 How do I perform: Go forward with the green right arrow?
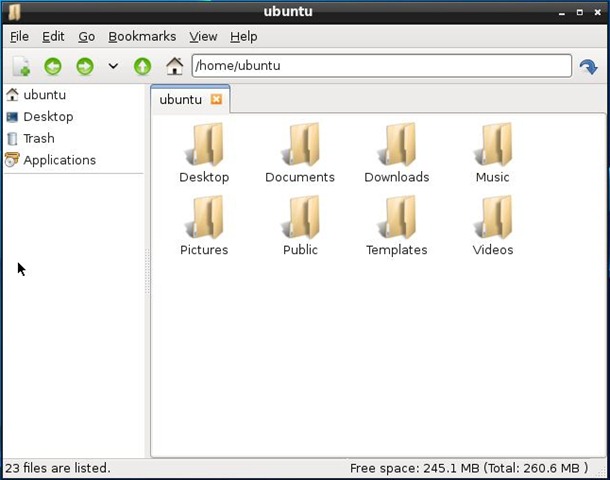click(x=85, y=66)
